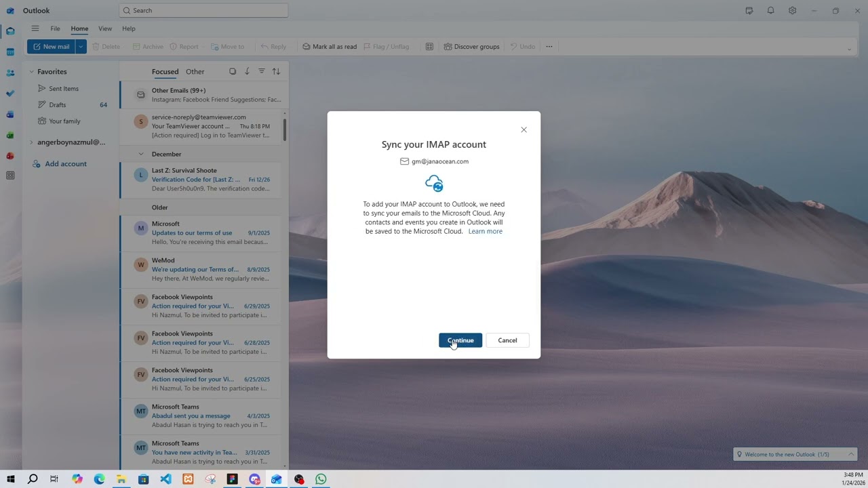The height and width of the screenshot is (488, 868).
Task: Click Continue in the IMAP sync dialog
Action: click(x=460, y=340)
